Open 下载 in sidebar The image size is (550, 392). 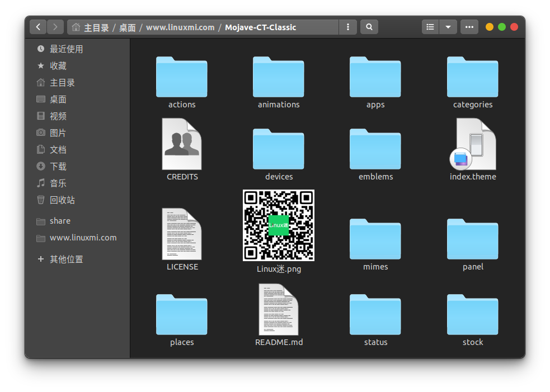(78, 167)
